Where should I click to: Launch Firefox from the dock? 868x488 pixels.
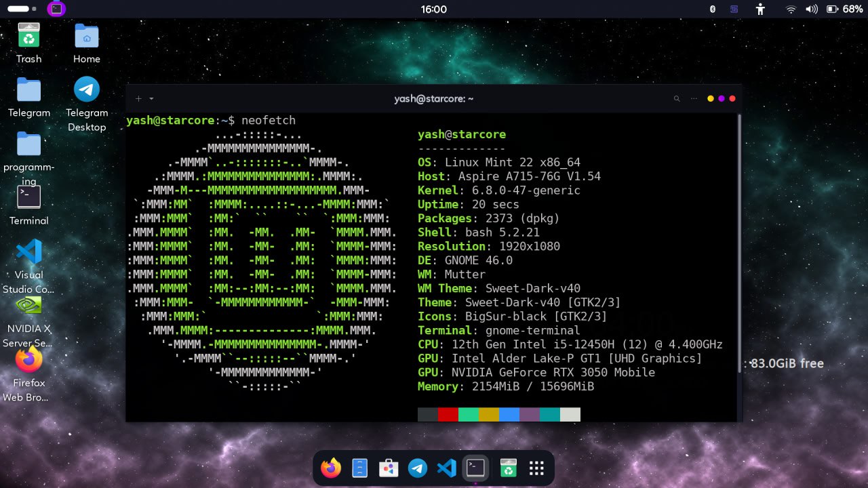pyautogui.click(x=331, y=468)
